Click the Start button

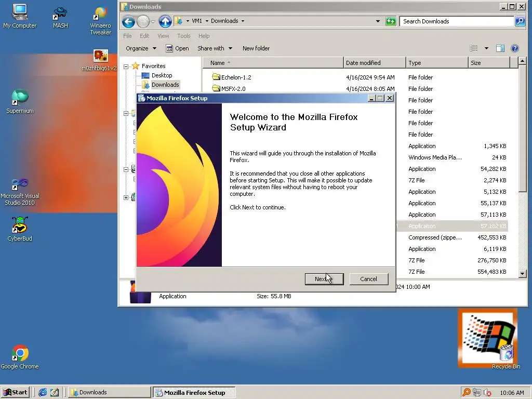click(15, 392)
